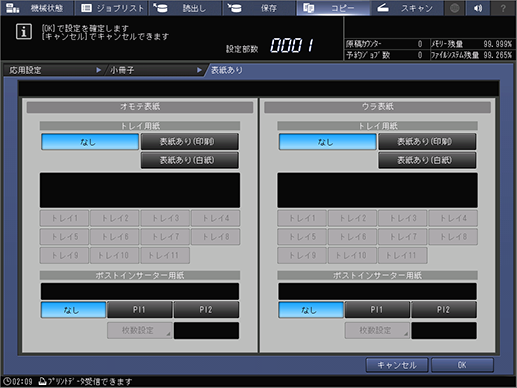Select なし under ウラ表紙 tray paper

click(327, 142)
